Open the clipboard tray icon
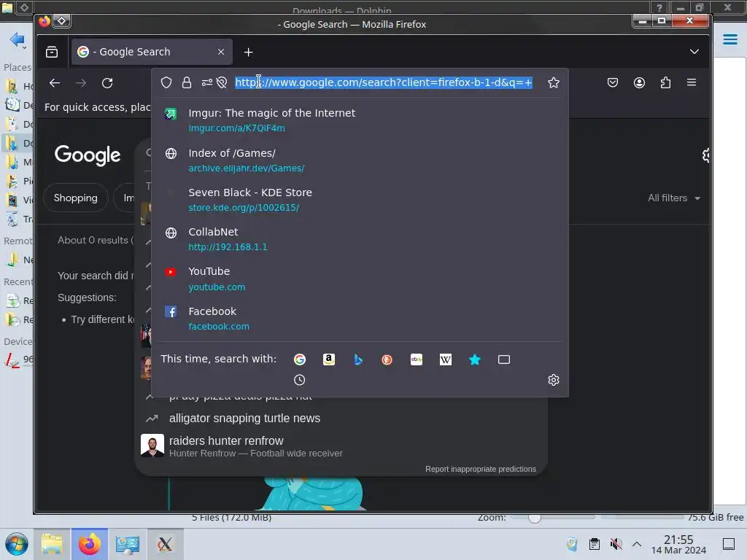This screenshot has height=560, width=747. tap(594, 544)
